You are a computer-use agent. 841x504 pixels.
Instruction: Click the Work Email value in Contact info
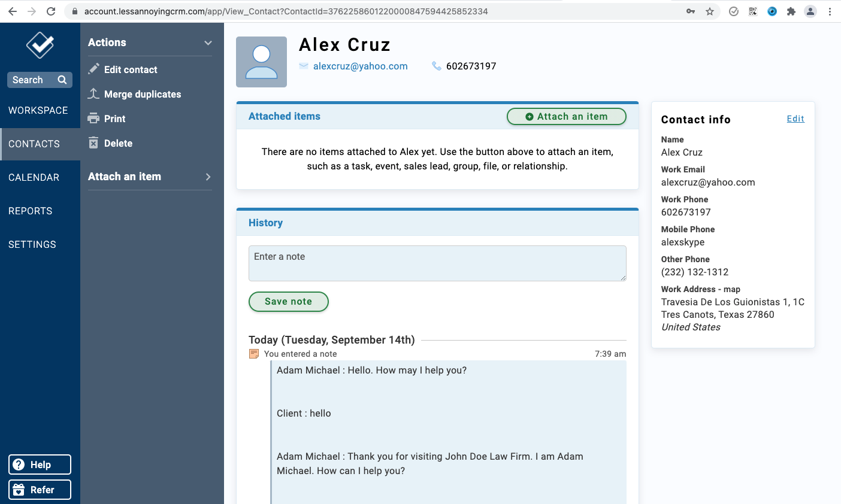(708, 182)
